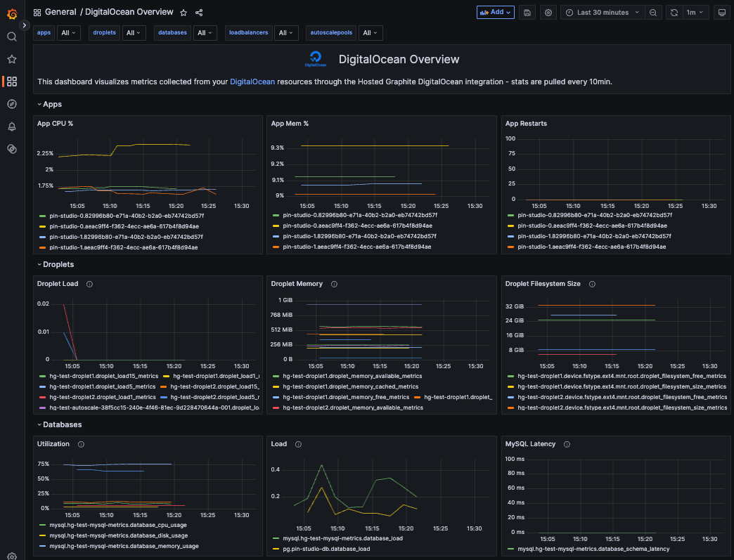Image resolution: width=734 pixels, height=560 pixels.
Task: Open the MySQL Latency panel title
Action: (530, 443)
